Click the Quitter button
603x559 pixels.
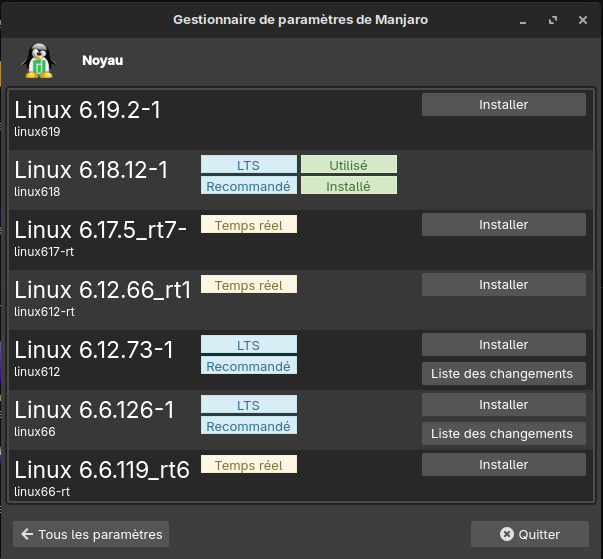pyautogui.click(x=530, y=534)
